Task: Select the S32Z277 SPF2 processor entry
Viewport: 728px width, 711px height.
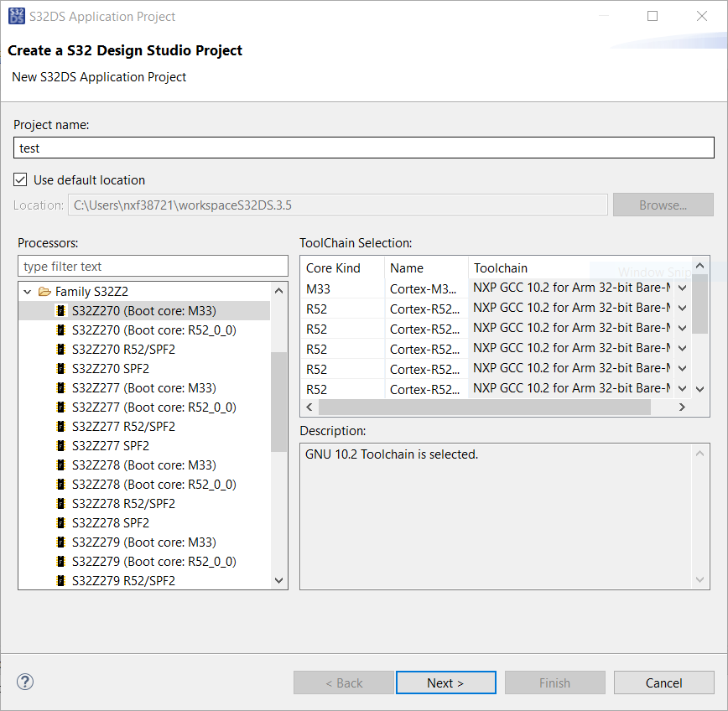Action: pos(110,446)
